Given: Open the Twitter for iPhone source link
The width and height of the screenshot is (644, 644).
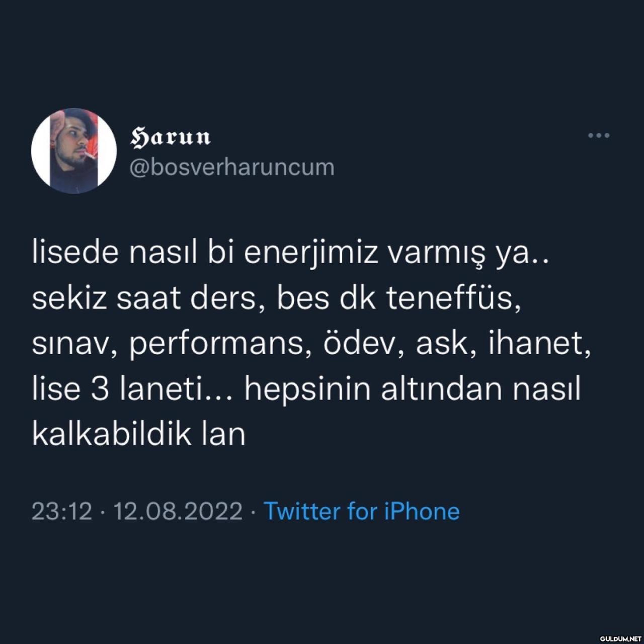Looking at the screenshot, I should tap(361, 511).
